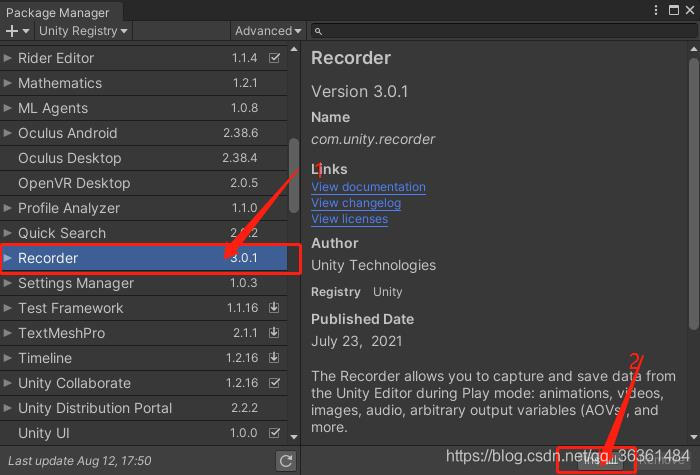Expand the Settings Manager package versions
700x475 pixels.
pyautogui.click(x=7, y=283)
